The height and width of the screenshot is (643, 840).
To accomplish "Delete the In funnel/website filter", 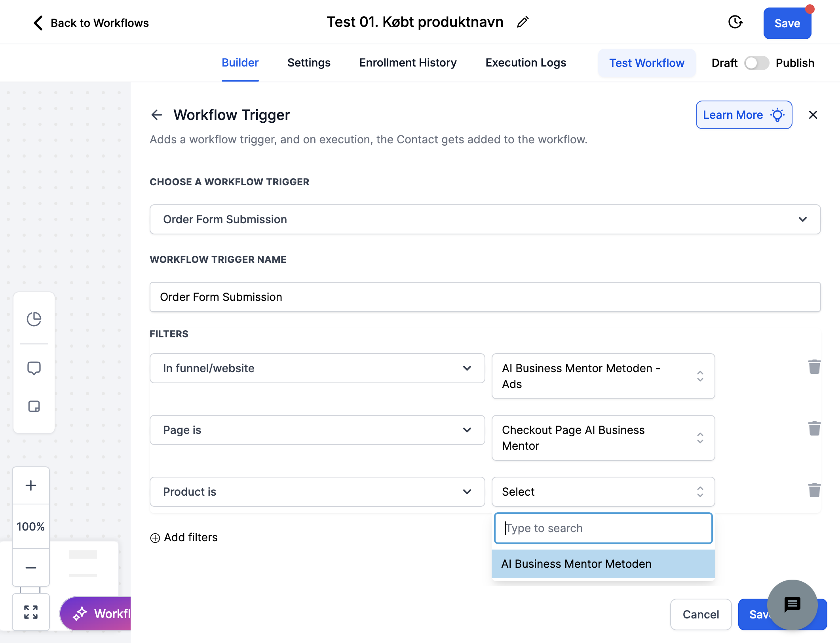I will pos(814,367).
